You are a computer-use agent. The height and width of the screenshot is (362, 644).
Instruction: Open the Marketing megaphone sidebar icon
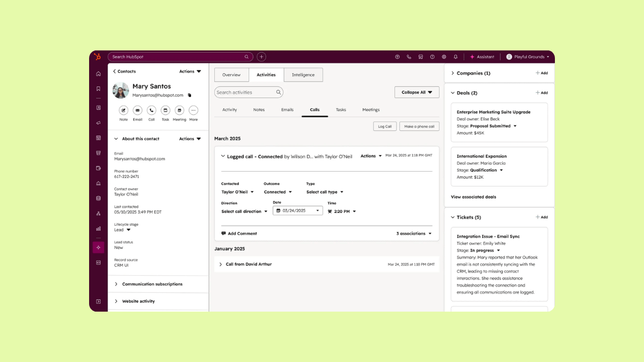tap(98, 123)
